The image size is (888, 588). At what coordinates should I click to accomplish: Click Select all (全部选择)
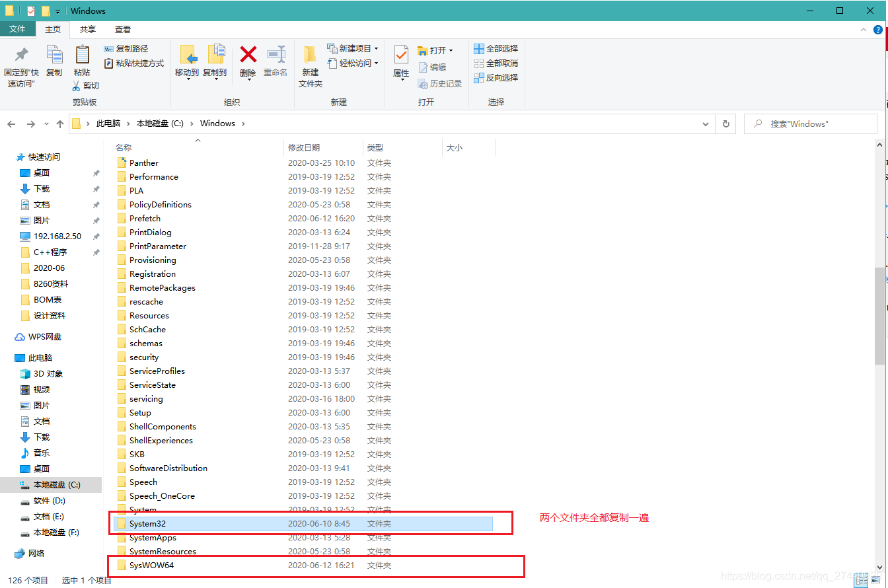pos(496,49)
